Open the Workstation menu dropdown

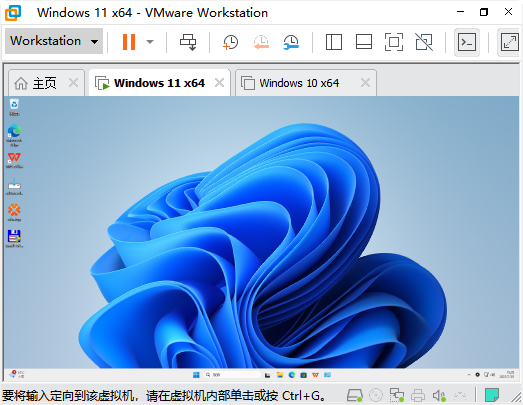pos(54,41)
